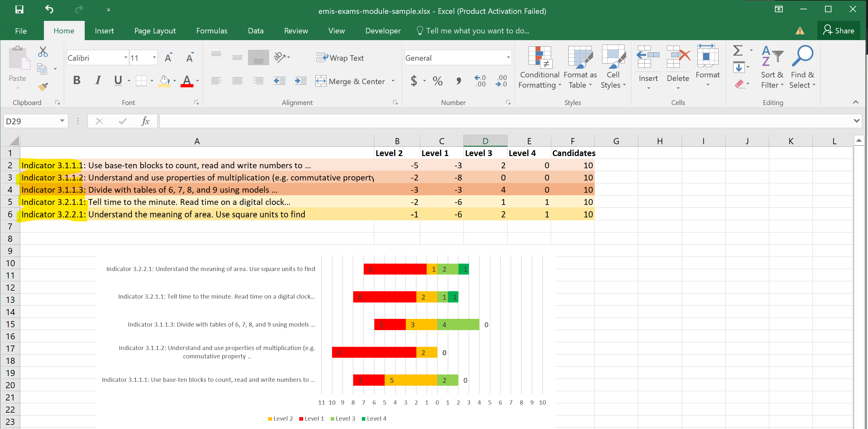Click the Cut scissors icon
The width and height of the screenshot is (868, 429).
pos(43,52)
